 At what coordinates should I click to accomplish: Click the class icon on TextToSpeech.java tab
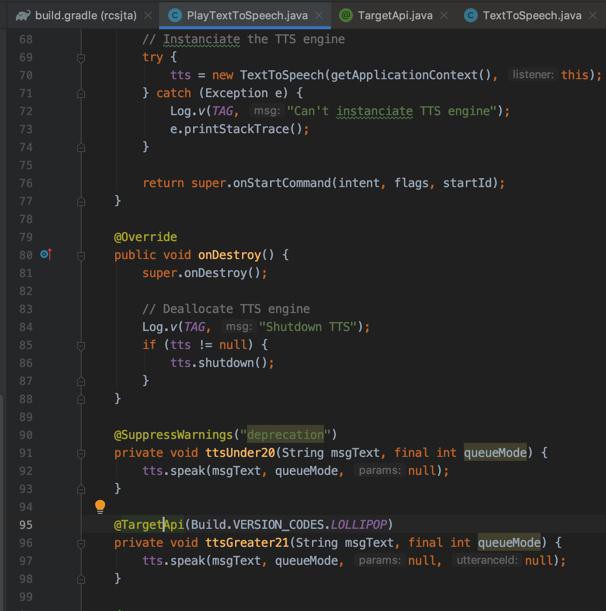click(x=471, y=15)
